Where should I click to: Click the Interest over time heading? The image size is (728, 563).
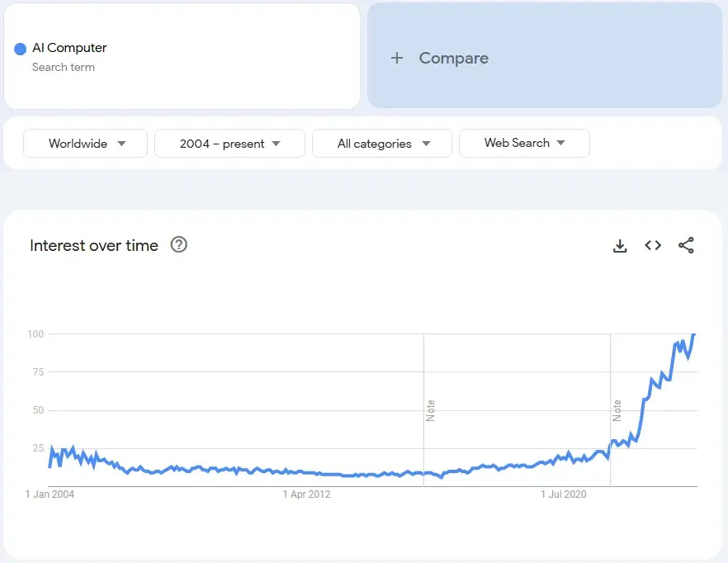point(94,245)
